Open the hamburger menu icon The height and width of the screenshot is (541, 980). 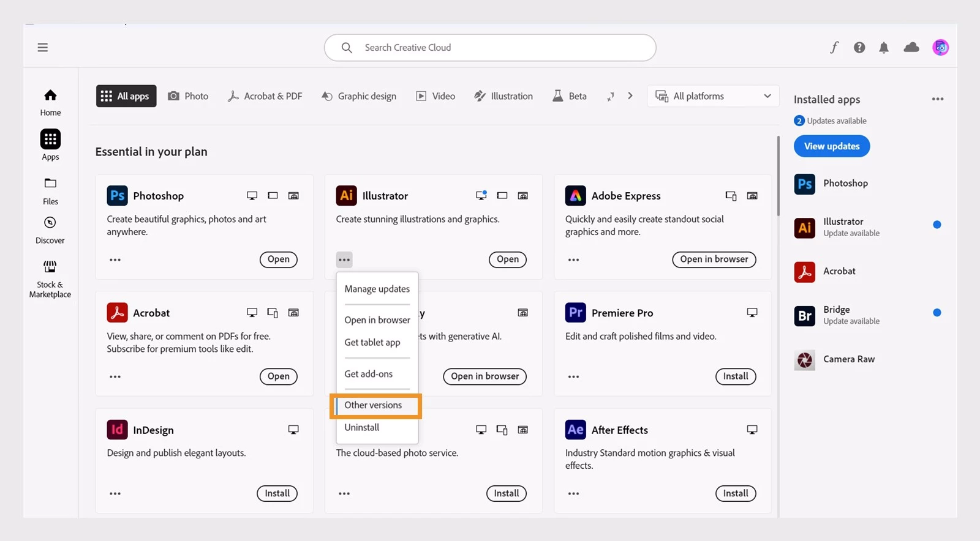[42, 47]
